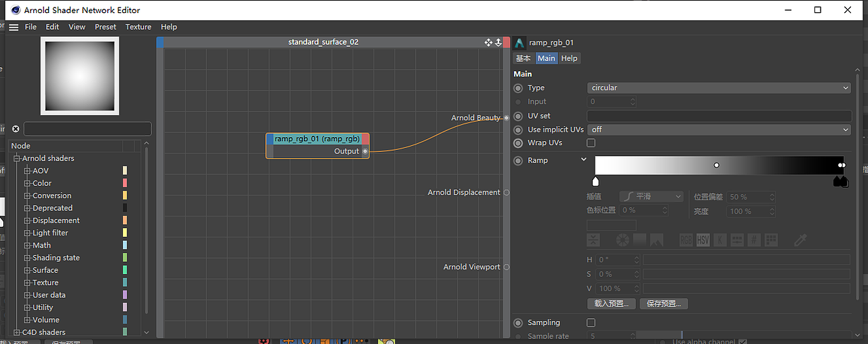Viewport: 868px width, 344px height.
Task: Collapse the Ramp section chevron
Action: click(584, 160)
